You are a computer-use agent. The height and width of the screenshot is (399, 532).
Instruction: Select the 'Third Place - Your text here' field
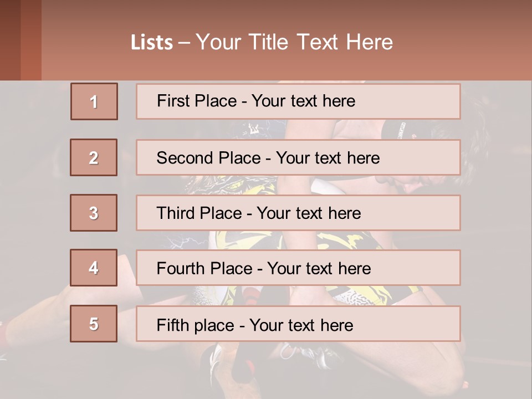click(x=298, y=213)
